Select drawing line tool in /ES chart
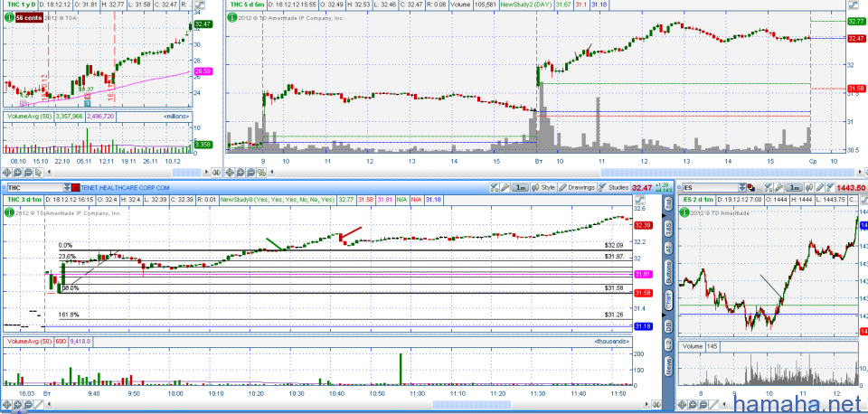The image size is (868, 414). click(713, 405)
